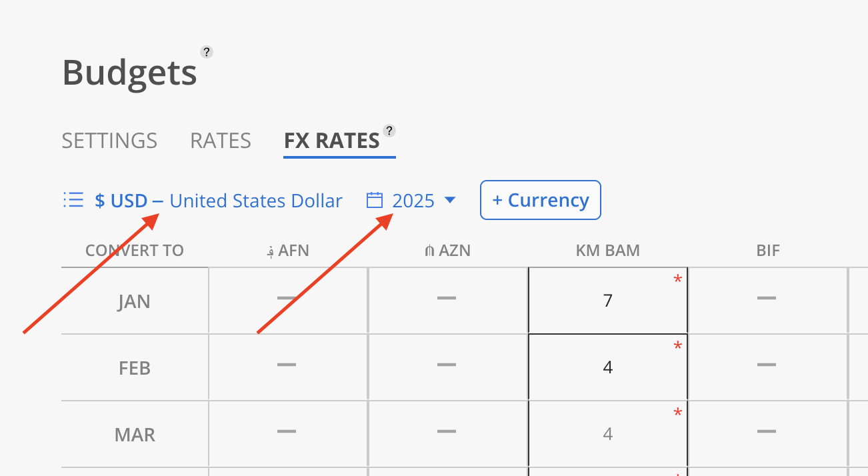Image resolution: width=868 pixels, height=476 pixels.
Task: Click the list icon before USD
Action: pos(73,200)
